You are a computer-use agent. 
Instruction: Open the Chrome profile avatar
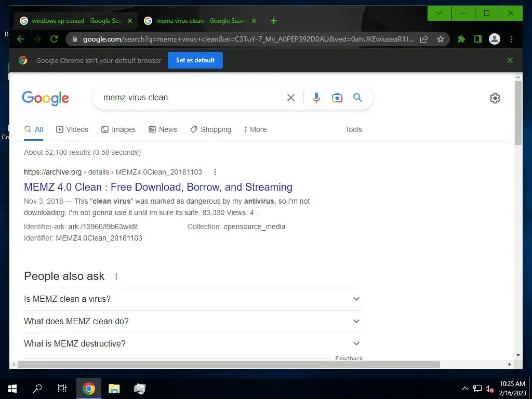pyautogui.click(x=495, y=39)
